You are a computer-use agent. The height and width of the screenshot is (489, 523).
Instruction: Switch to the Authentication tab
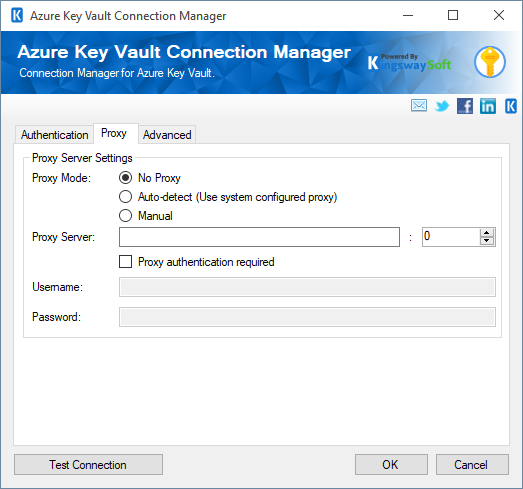point(54,135)
